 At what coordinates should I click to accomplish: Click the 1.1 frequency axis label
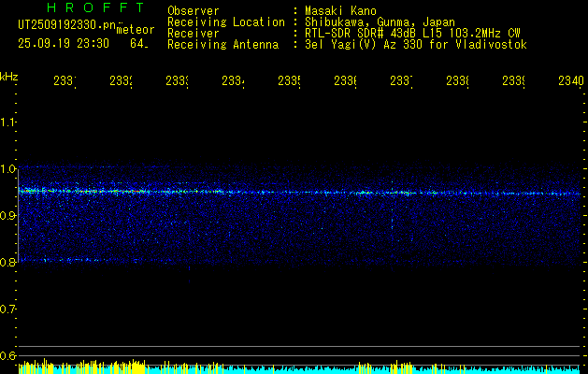point(8,122)
